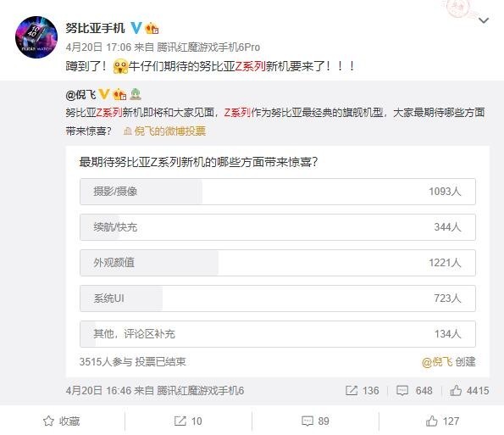504x435 pixels.
Task: Select the 摄影/摄像 poll option
Action: [278, 192]
